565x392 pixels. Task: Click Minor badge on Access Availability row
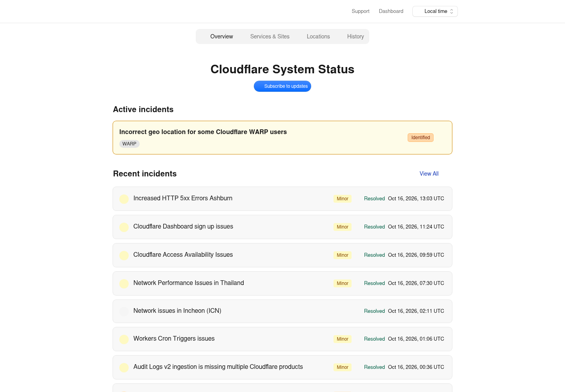(x=343, y=255)
